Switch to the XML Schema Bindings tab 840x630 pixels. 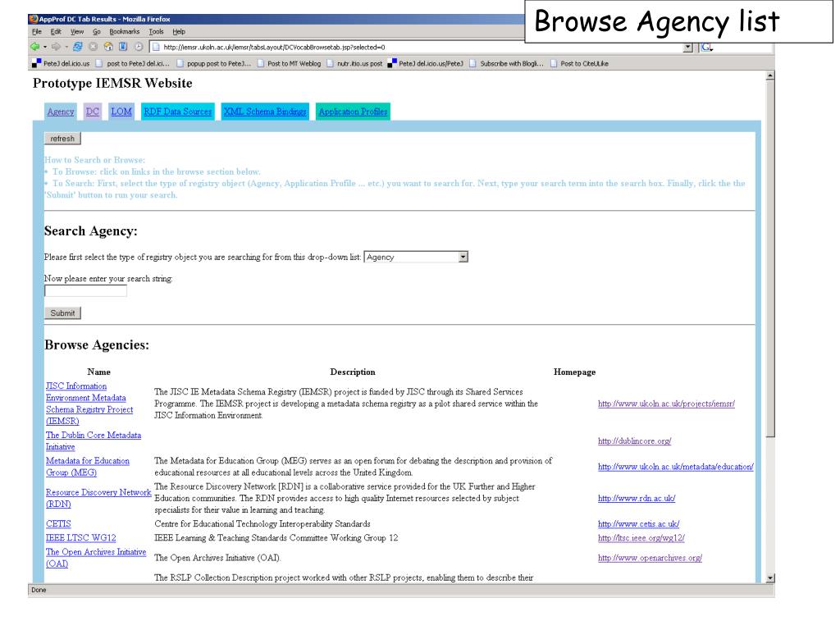265,112
